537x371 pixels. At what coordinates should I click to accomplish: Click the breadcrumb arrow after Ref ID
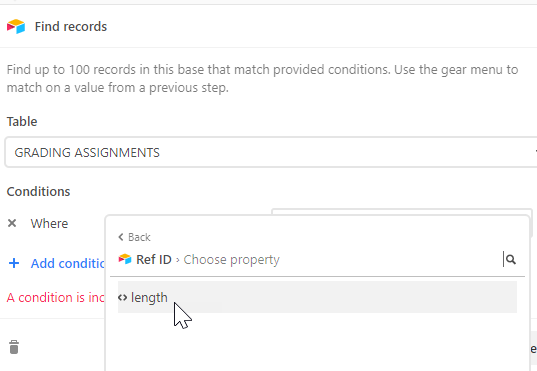[x=178, y=260]
